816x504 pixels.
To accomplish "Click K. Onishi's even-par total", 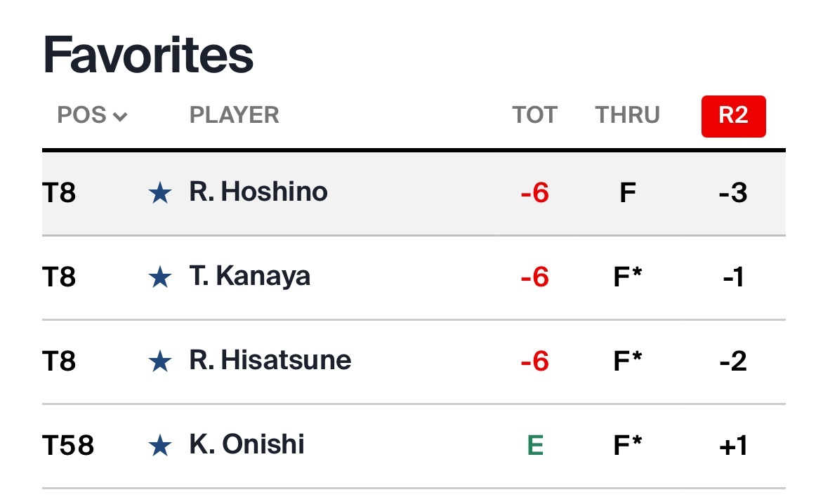I will click(535, 445).
